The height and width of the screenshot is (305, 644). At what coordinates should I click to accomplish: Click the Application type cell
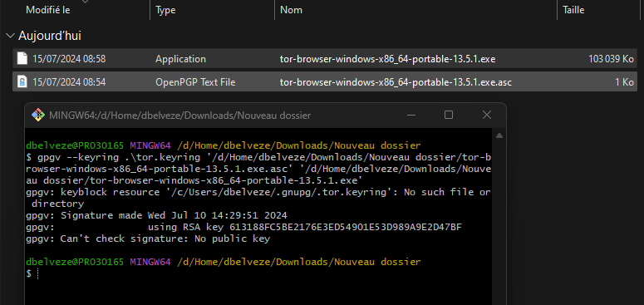[x=180, y=59]
